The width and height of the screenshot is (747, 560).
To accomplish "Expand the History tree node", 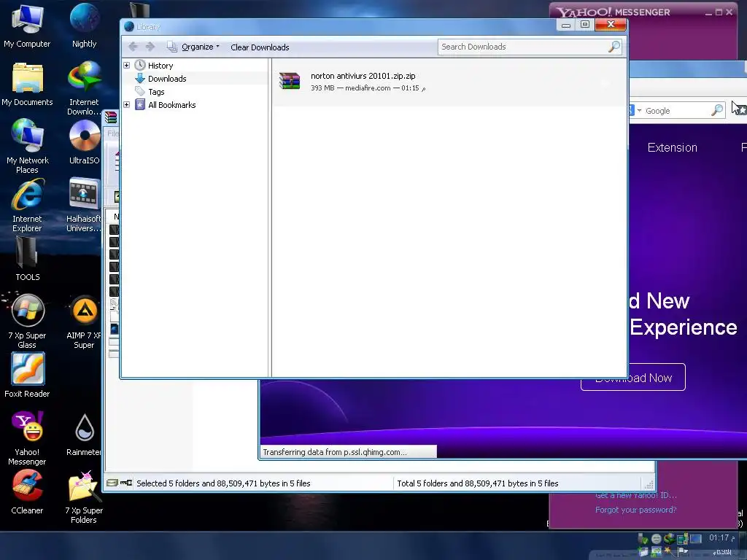I will coord(127,65).
